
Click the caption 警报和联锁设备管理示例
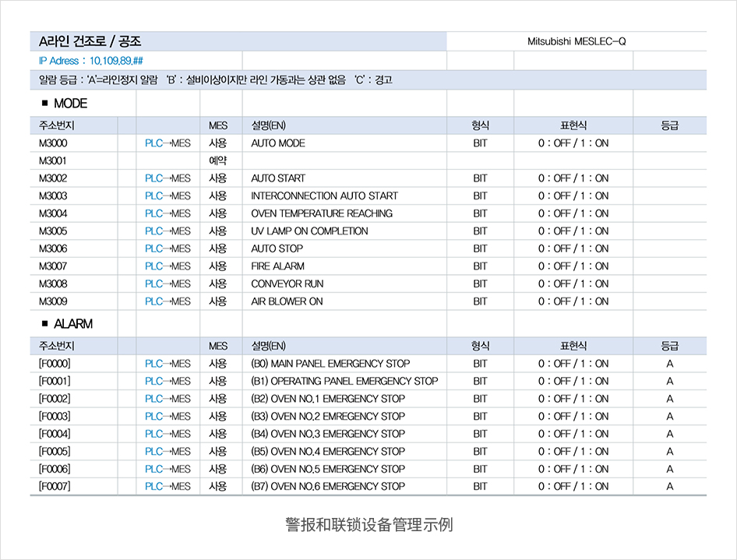(368, 525)
